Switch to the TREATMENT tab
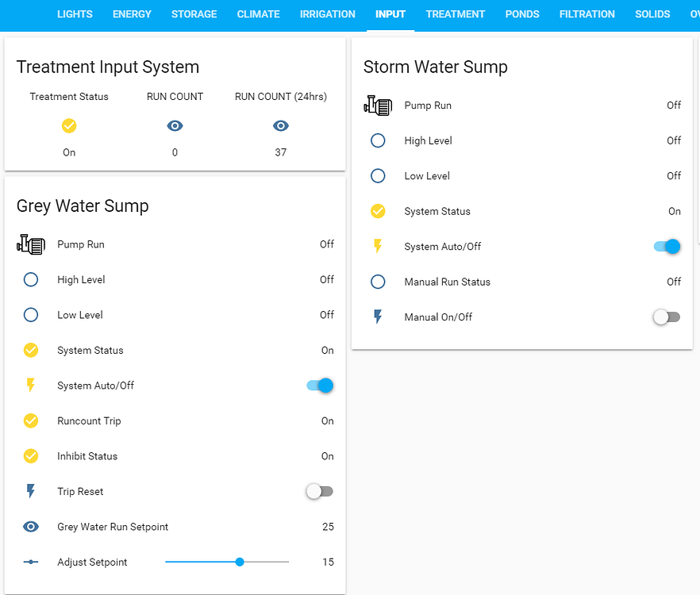 pyautogui.click(x=455, y=13)
